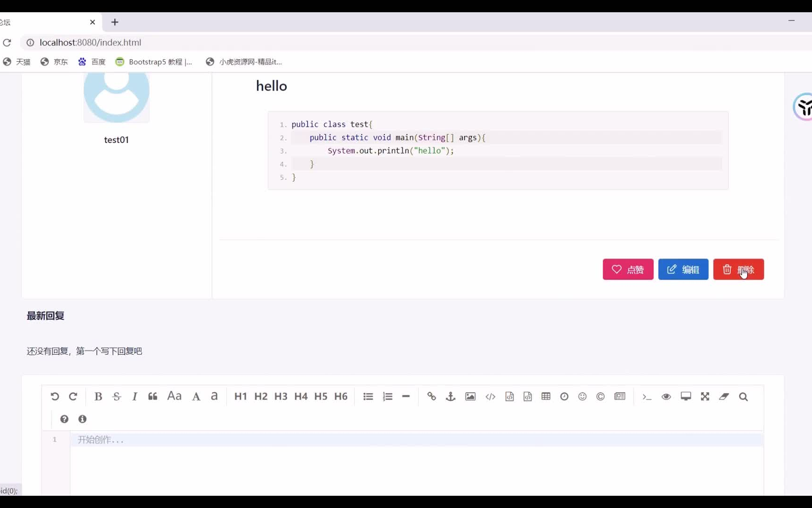The width and height of the screenshot is (812, 508).
Task: Open editor help with the question mark icon
Action: (x=64, y=419)
